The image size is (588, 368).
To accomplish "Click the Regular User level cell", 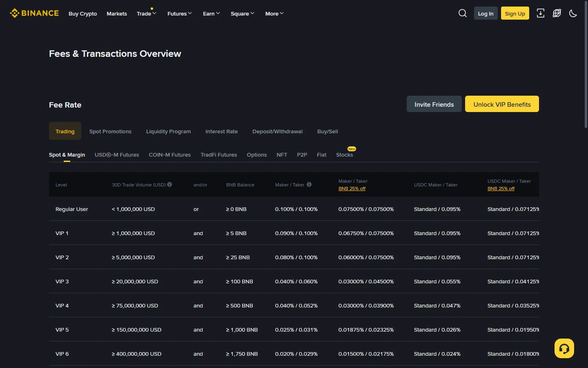I will click(x=72, y=209).
